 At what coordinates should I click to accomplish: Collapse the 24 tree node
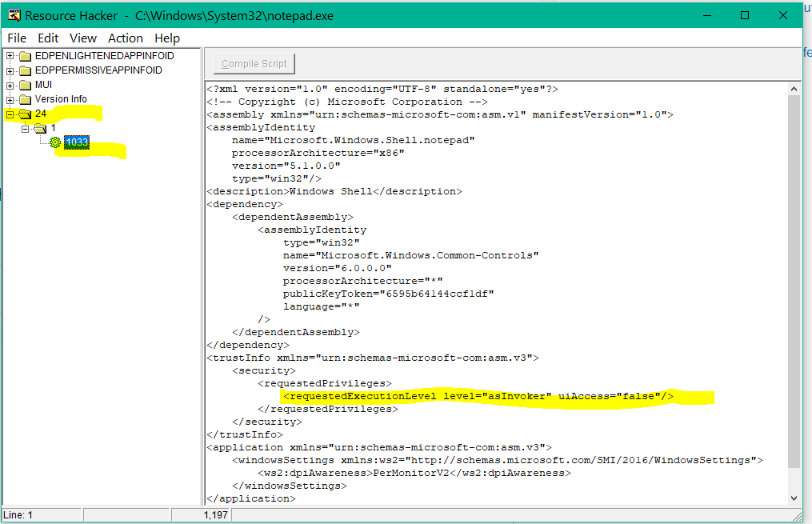pos(10,114)
